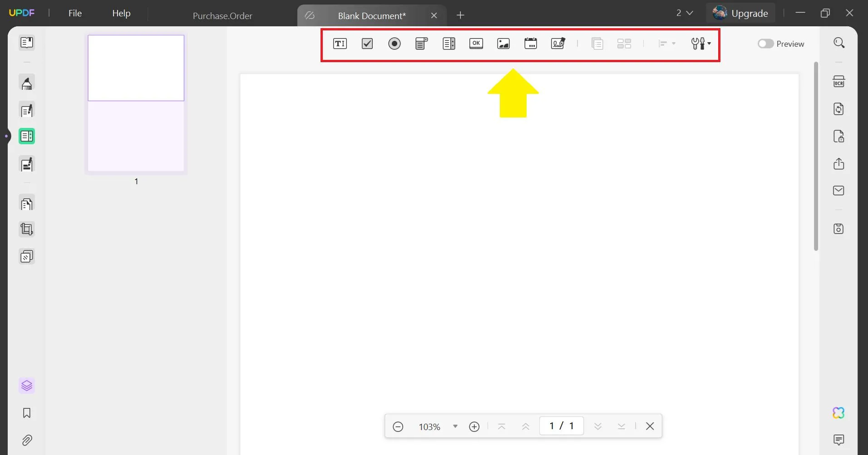Click the Send by Email icon
This screenshot has width=868, height=455.
click(x=838, y=191)
